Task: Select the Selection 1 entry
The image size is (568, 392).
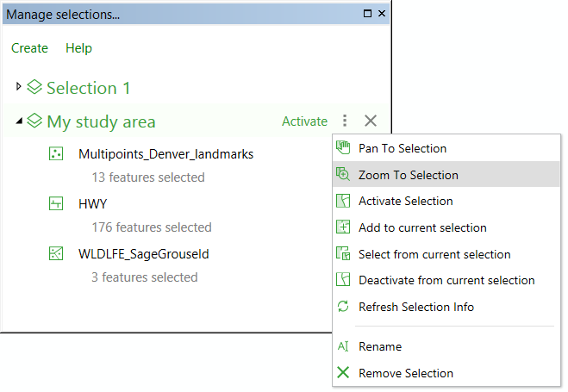Action: 89,88
